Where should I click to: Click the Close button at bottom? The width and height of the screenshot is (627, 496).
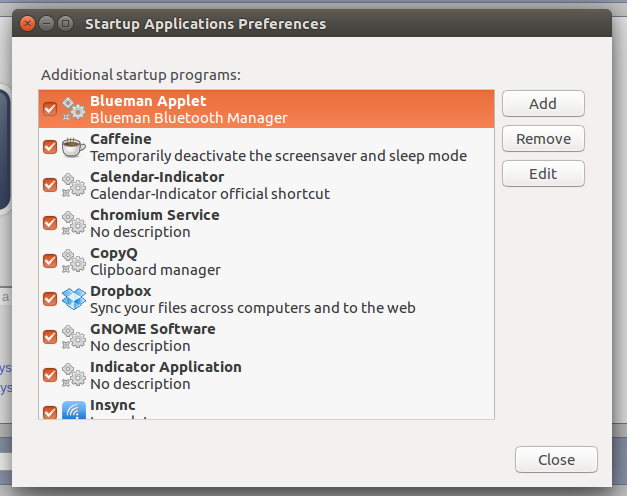pos(556,460)
